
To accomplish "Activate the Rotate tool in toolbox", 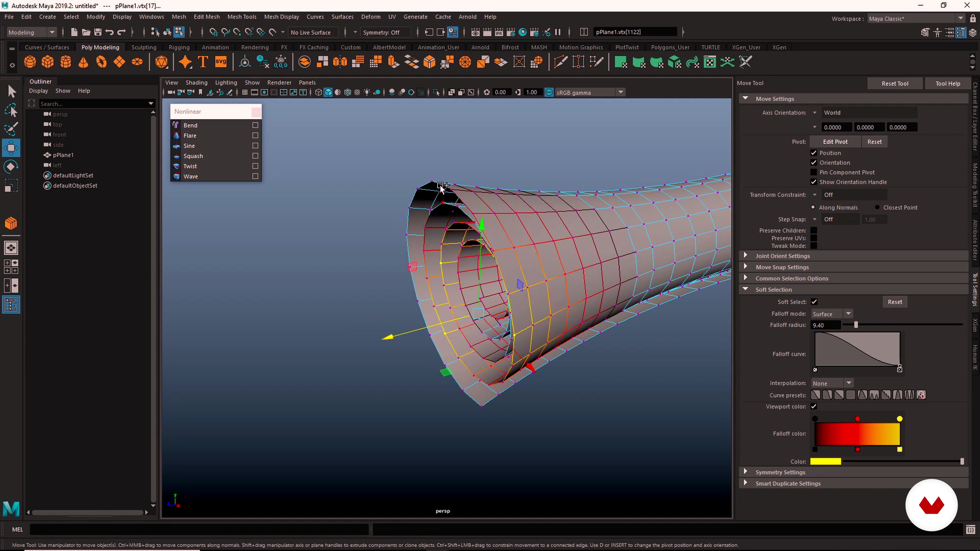I will (11, 167).
